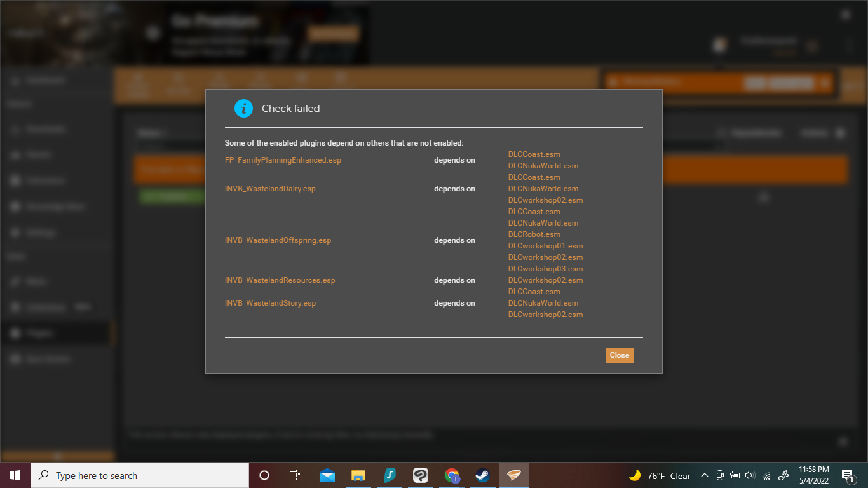The width and height of the screenshot is (868, 488).
Task: Click the blue info icon in the dialog
Action: point(243,108)
